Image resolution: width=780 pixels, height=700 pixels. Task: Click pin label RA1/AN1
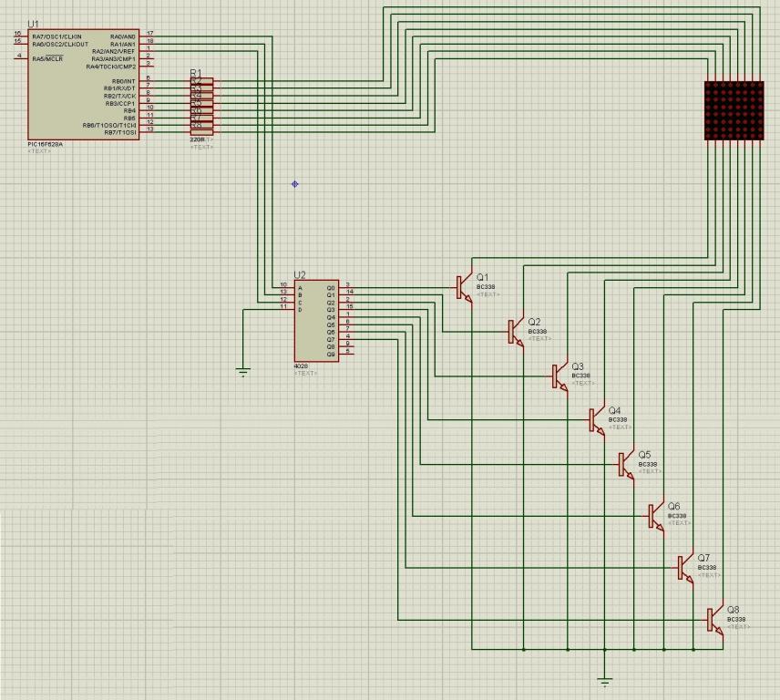click(123, 45)
